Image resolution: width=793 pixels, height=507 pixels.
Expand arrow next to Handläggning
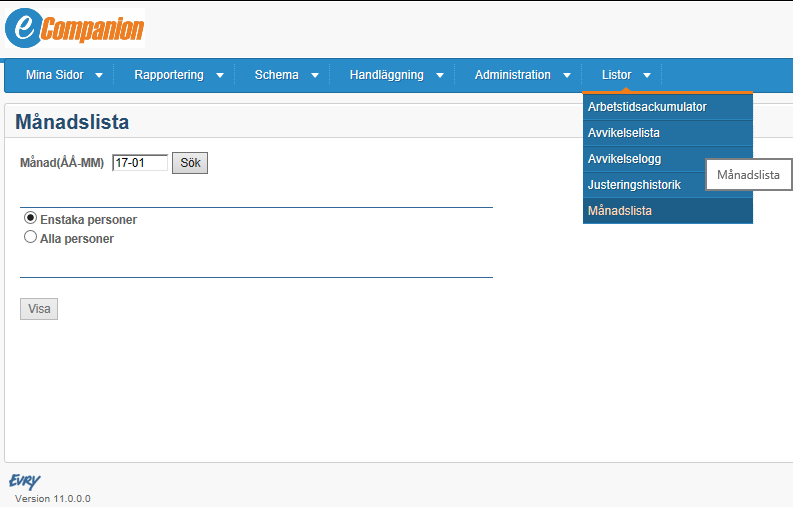coord(440,75)
